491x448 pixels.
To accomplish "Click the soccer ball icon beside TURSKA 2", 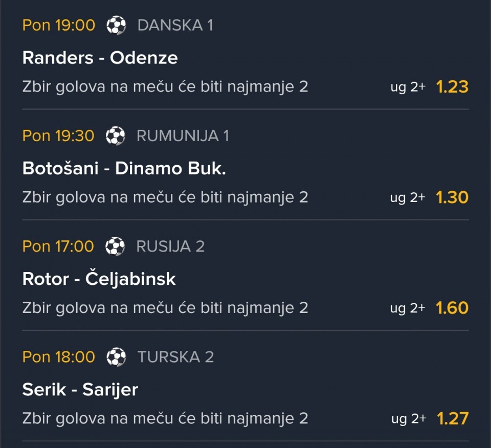I will click(x=116, y=356).
